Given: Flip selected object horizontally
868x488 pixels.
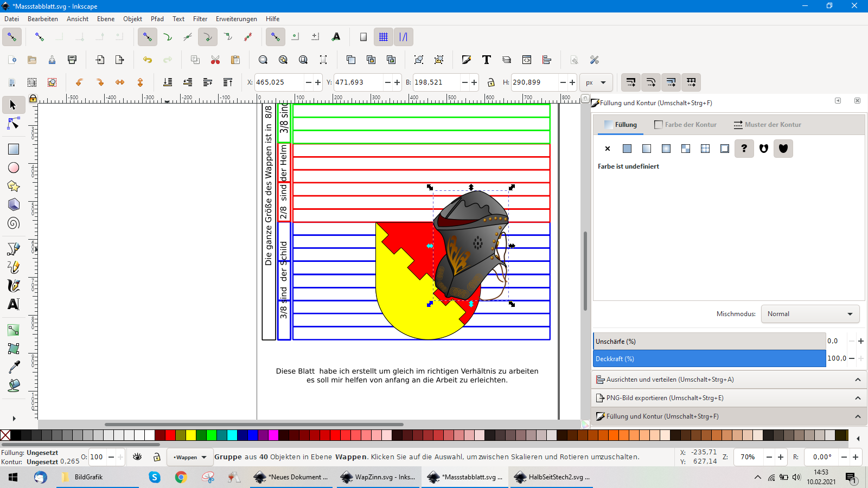Looking at the screenshot, I should coord(120,82).
